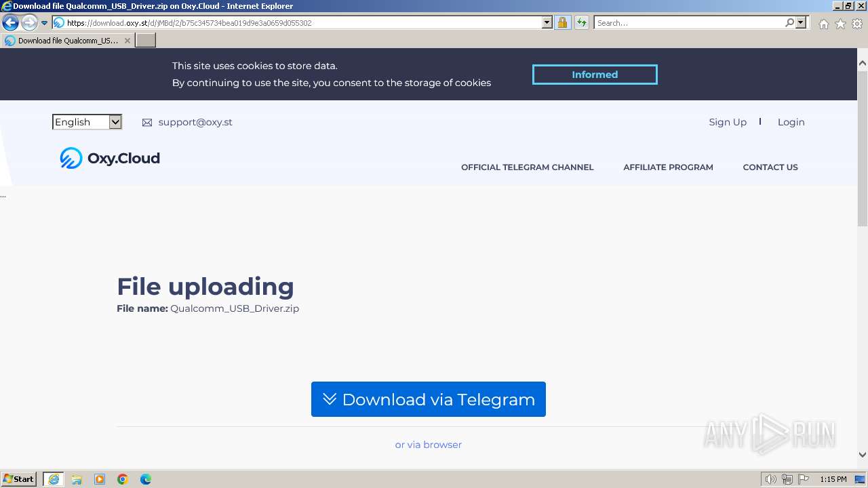The width and height of the screenshot is (868, 488).
Task: Open the Contact Us menu item
Action: click(770, 167)
